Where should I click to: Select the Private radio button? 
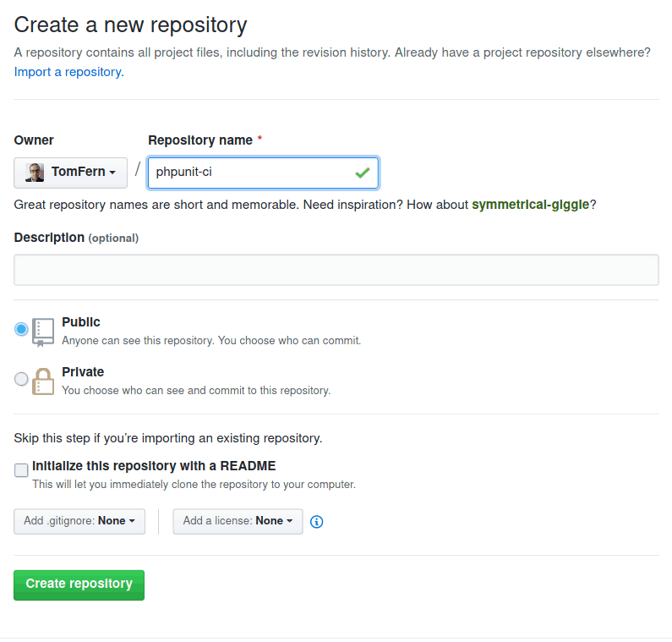tap(21, 379)
